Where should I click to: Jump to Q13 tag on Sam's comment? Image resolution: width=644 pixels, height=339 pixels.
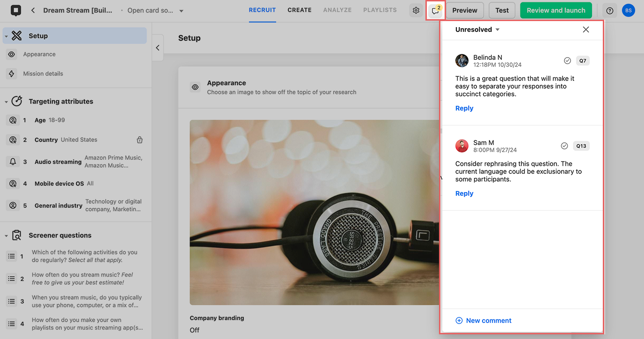coord(581,146)
